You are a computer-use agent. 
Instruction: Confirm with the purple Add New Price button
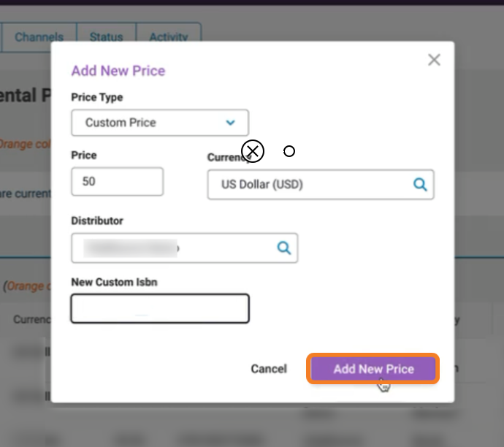tap(373, 369)
